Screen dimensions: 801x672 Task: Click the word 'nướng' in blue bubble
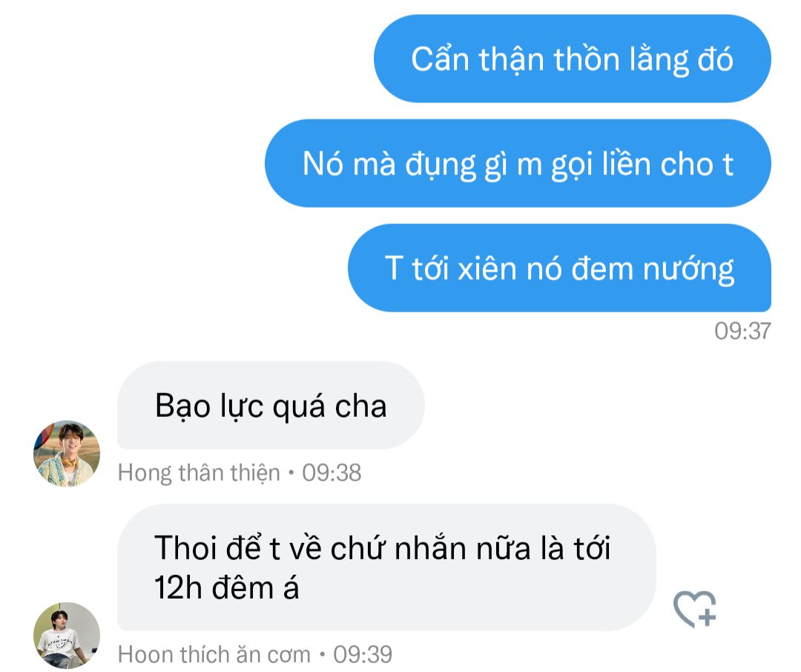[688, 269]
